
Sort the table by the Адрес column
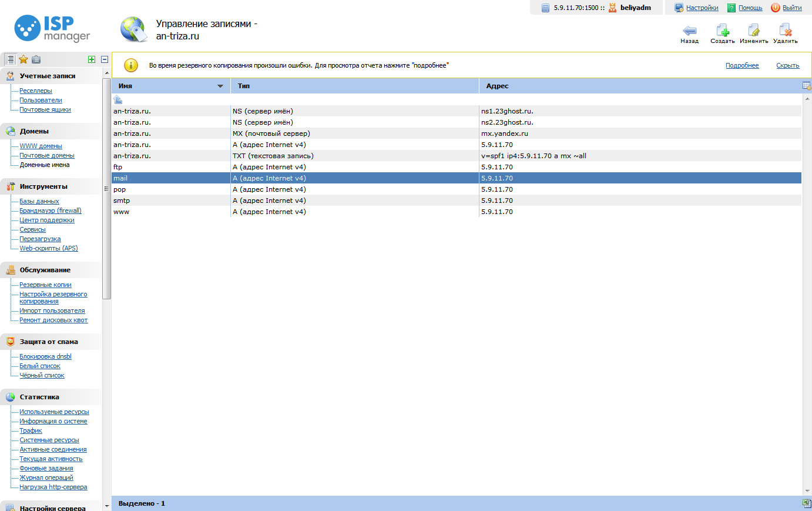tap(640, 86)
